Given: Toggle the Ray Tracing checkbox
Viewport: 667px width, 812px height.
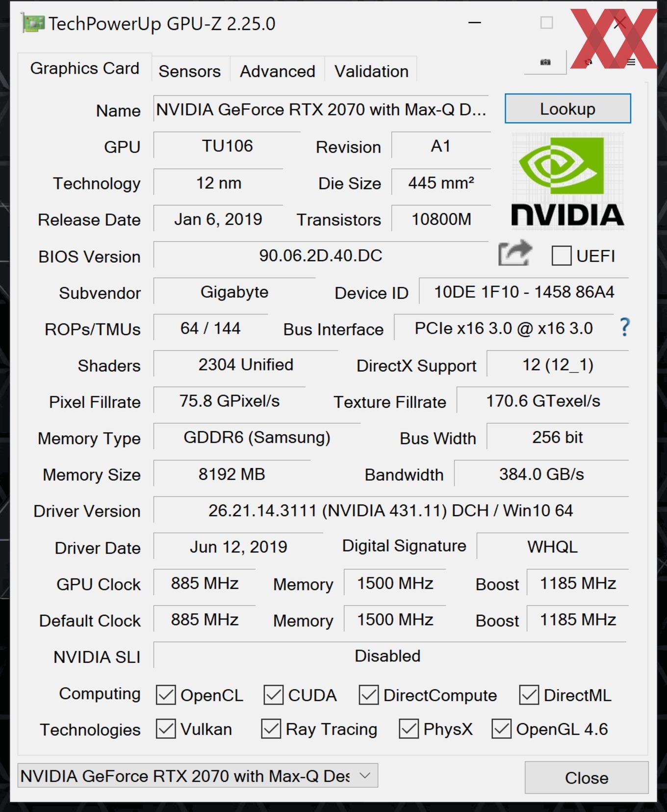Looking at the screenshot, I should pos(271,729).
